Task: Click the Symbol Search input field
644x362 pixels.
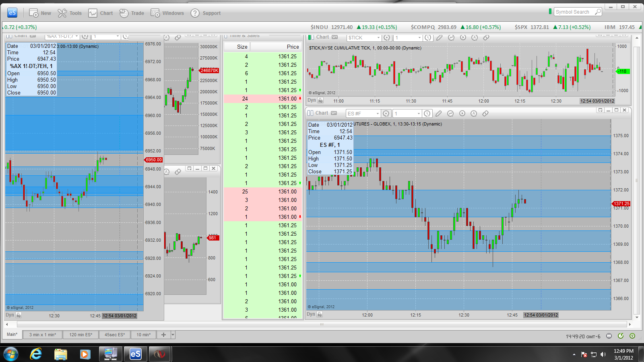Action: coord(574,12)
